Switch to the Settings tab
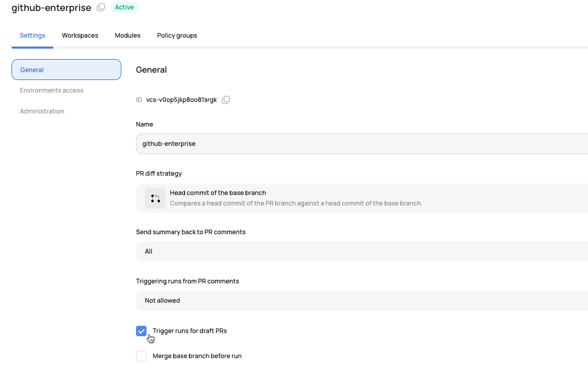Viewport: 588px width, 377px height. (x=32, y=36)
